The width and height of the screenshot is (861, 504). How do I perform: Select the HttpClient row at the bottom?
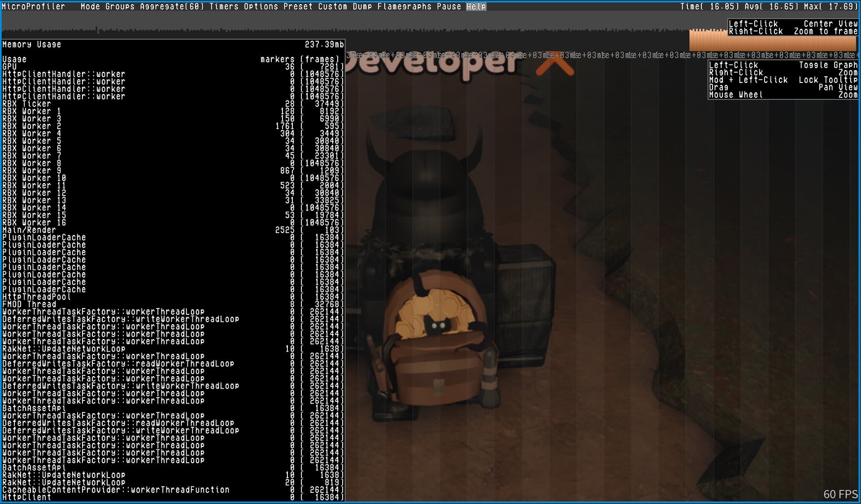tap(173, 497)
